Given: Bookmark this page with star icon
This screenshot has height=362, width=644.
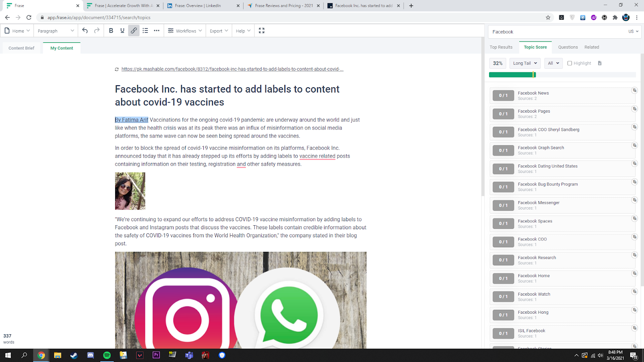Looking at the screenshot, I should [548, 17].
